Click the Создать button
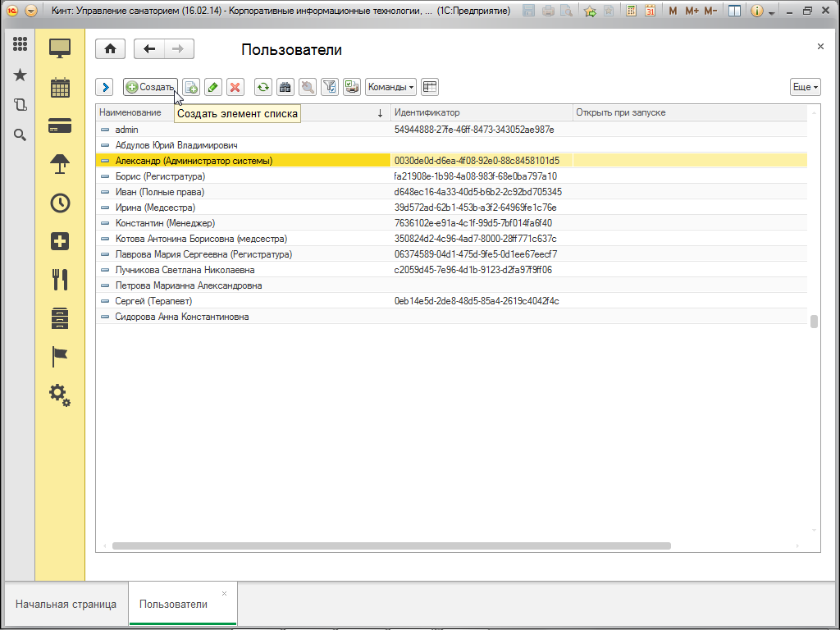Screen dimensions: 840x630 (150, 87)
